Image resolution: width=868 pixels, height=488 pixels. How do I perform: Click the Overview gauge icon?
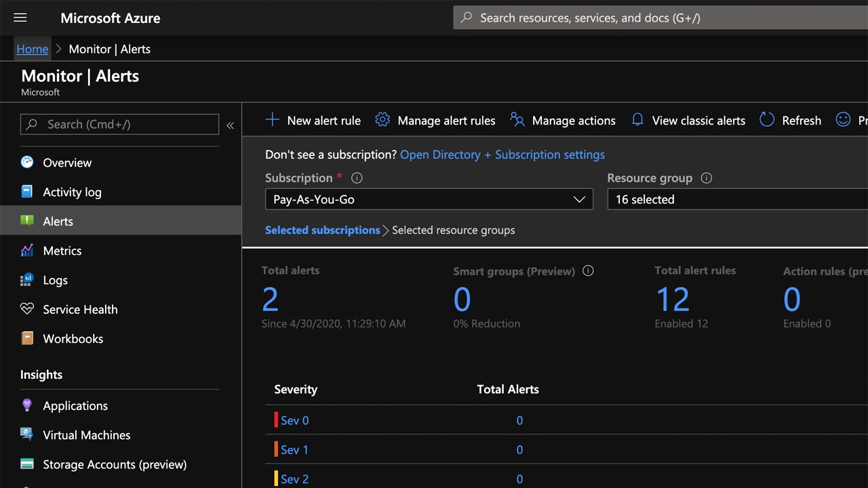[27, 162]
